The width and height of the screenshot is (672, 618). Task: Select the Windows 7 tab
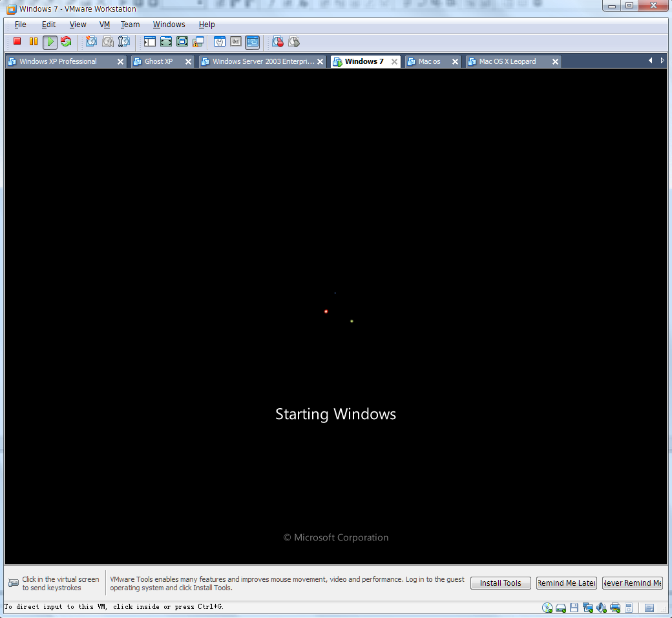pyautogui.click(x=364, y=61)
